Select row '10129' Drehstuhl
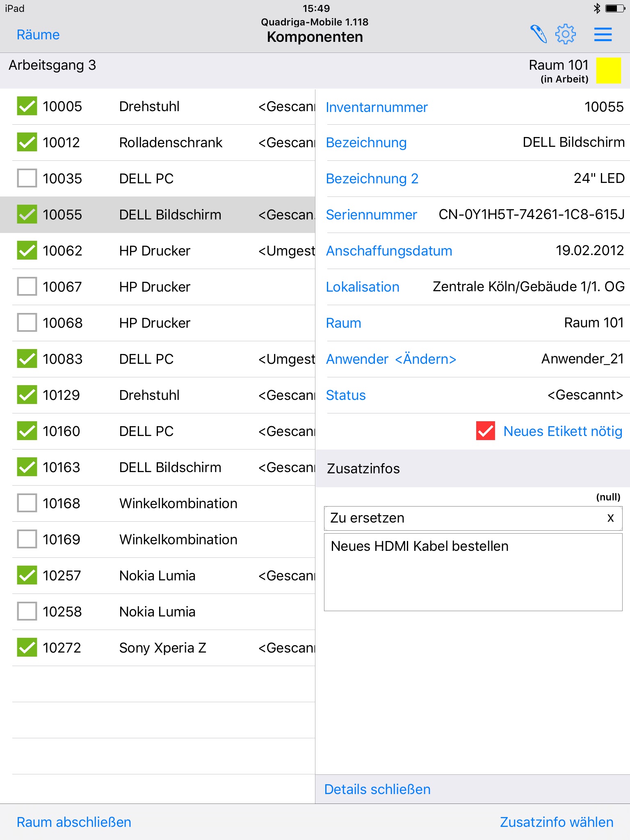This screenshot has height=840, width=630. (x=157, y=395)
